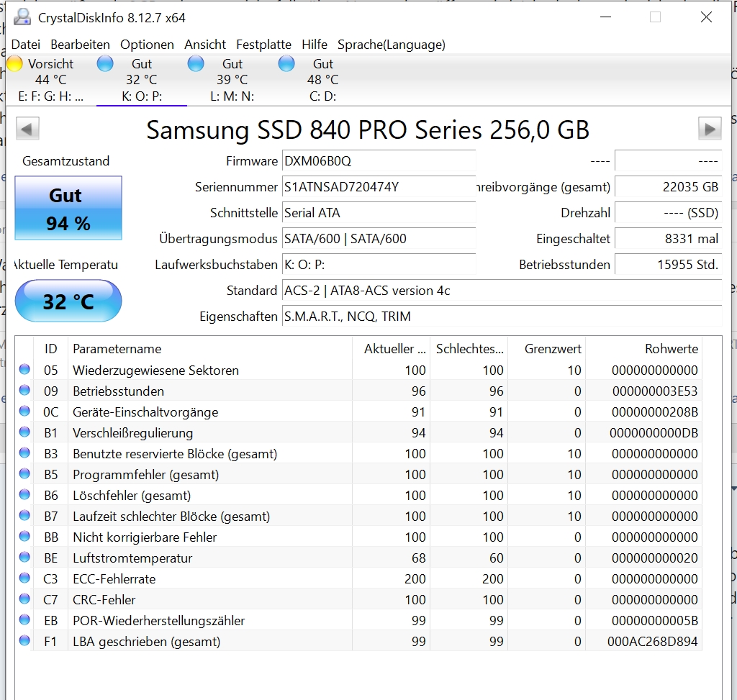Image resolution: width=737 pixels, height=700 pixels.
Task: Open the Ansicht menu
Action: pos(205,45)
